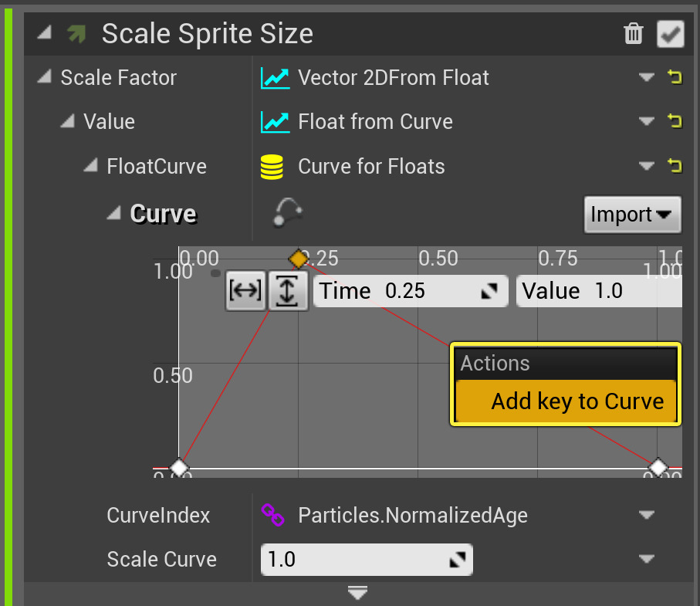700x606 pixels.
Task: Toggle the Scale Sprite Size enabled checkbox
Action: 669,33
